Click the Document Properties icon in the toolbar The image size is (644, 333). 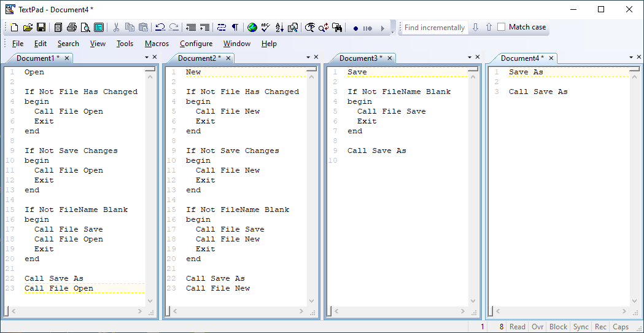[99, 28]
